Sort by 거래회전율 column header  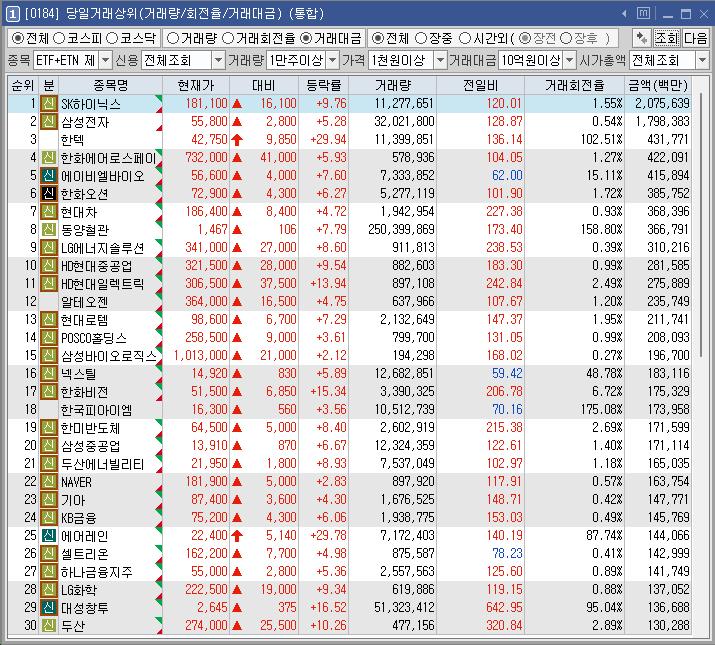pyautogui.click(x=575, y=85)
